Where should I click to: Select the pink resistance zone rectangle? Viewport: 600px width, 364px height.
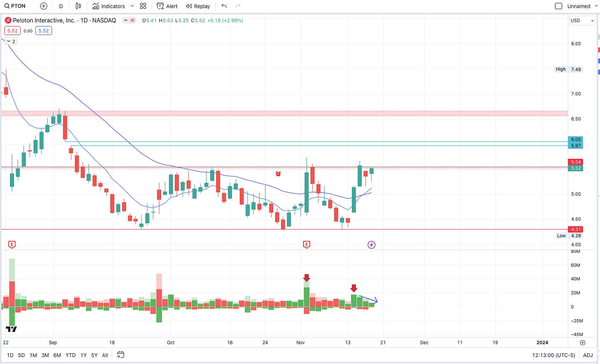coord(284,113)
